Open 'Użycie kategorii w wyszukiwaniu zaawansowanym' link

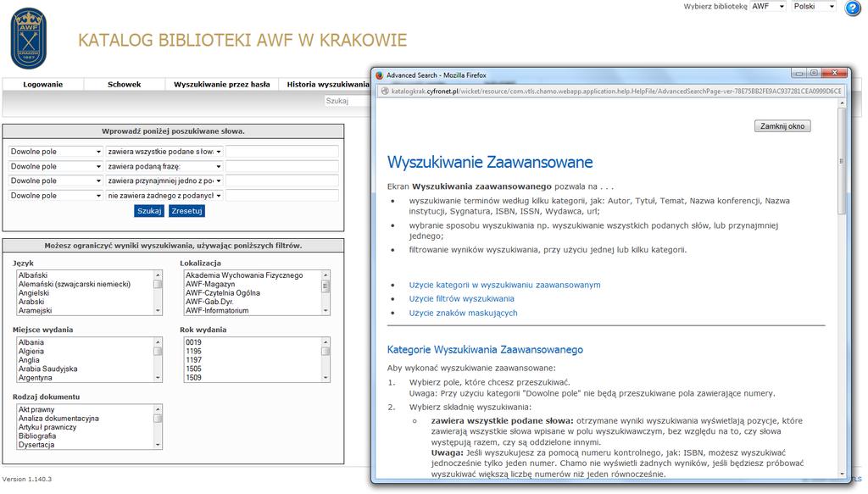coord(504,285)
